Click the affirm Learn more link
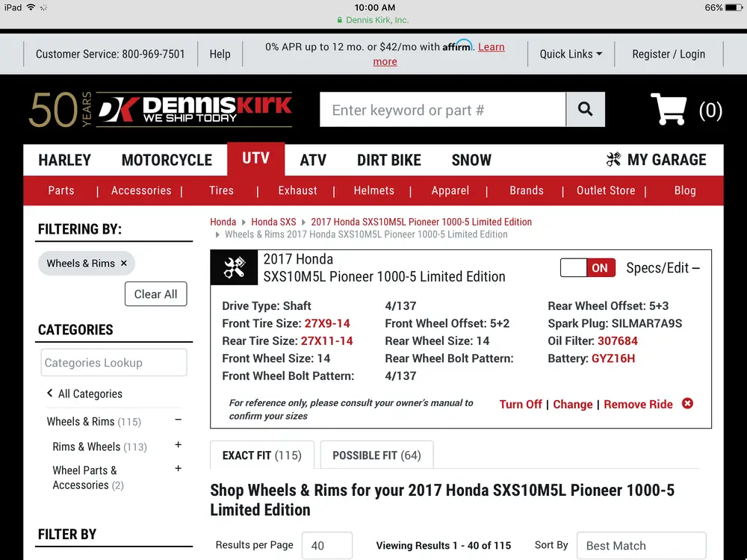Viewport: 747px width, 560px height. [492, 47]
